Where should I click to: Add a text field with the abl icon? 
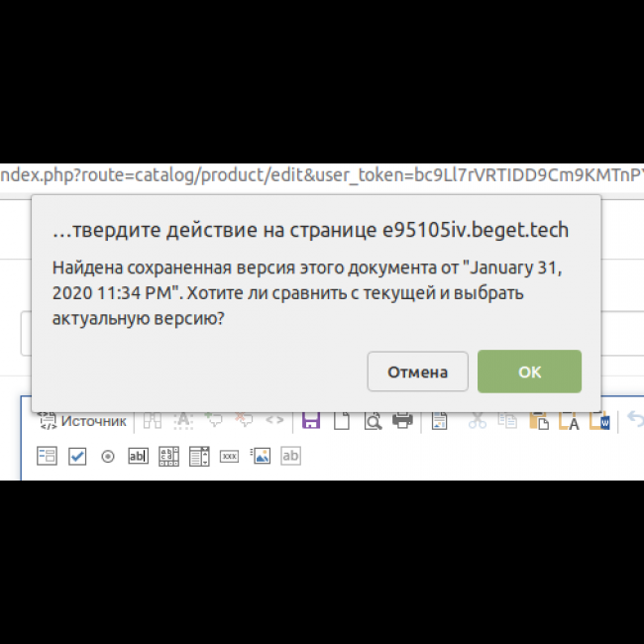tap(139, 456)
